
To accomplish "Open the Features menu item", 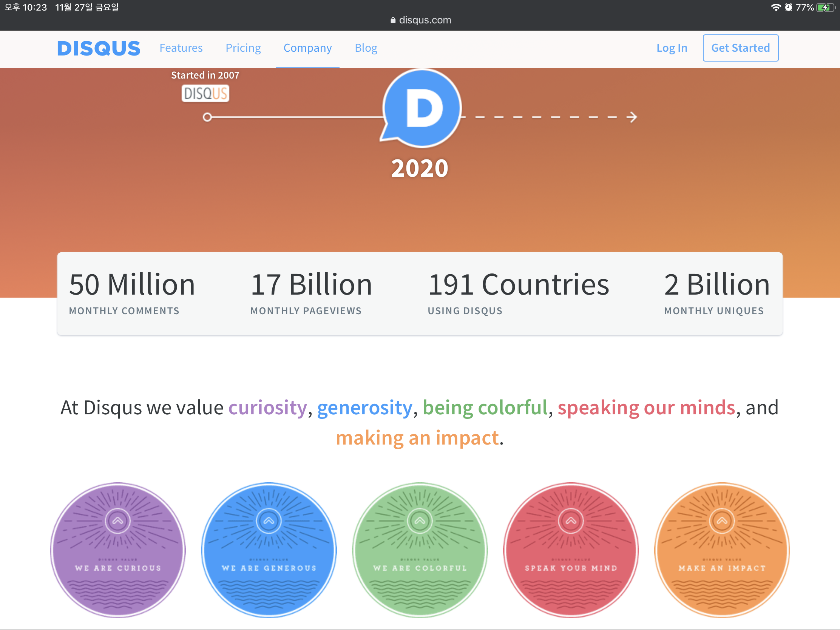I will click(181, 48).
